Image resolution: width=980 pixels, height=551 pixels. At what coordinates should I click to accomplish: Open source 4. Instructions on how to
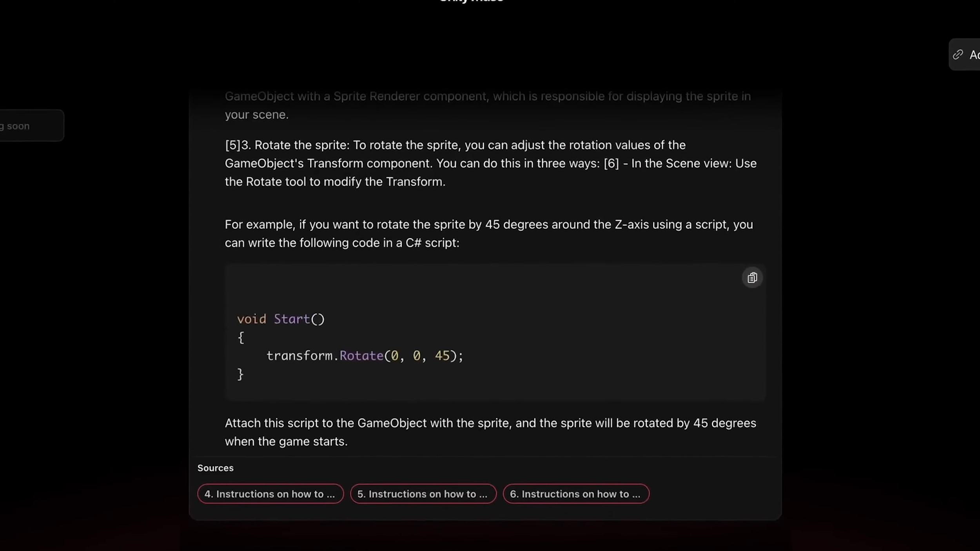[x=270, y=494]
